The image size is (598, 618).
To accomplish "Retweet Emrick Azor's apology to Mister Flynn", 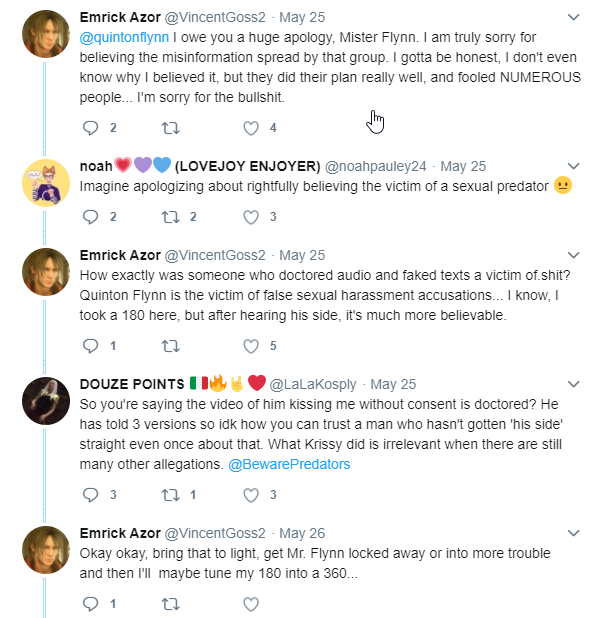I will click(x=171, y=128).
